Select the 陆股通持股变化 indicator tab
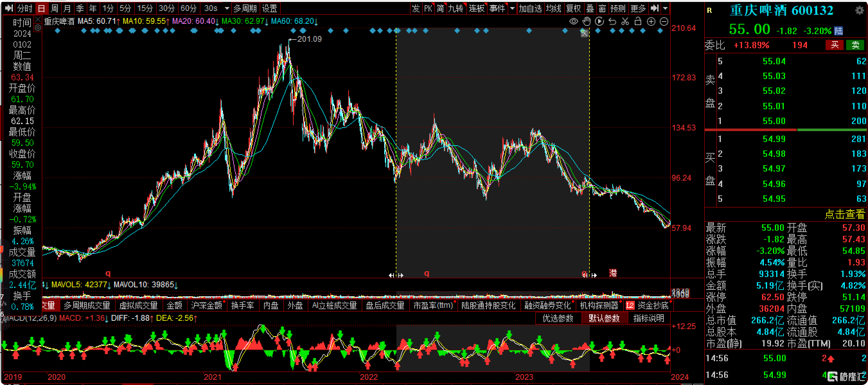Viewport: 868px width, 385px height. pos(488,305)
